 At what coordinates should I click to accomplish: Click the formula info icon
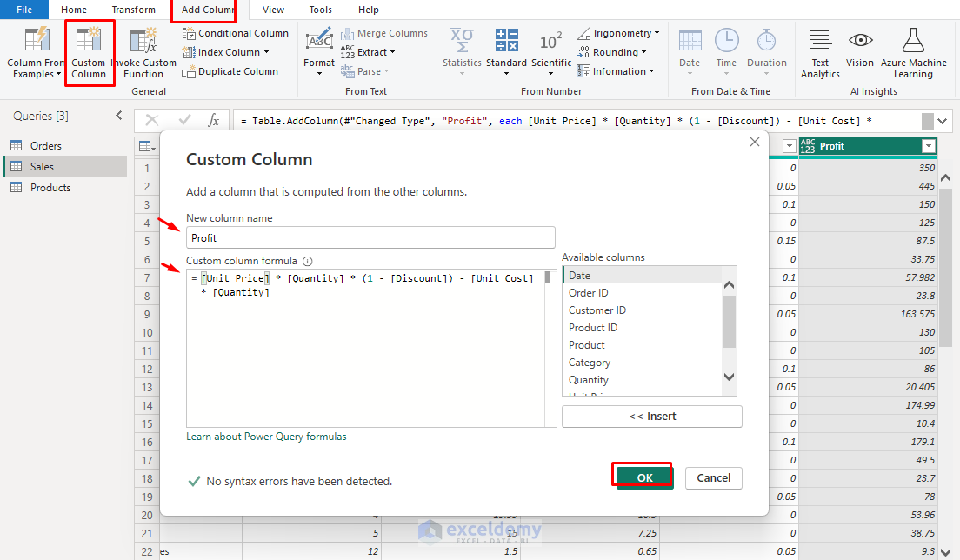click(307, 262)
